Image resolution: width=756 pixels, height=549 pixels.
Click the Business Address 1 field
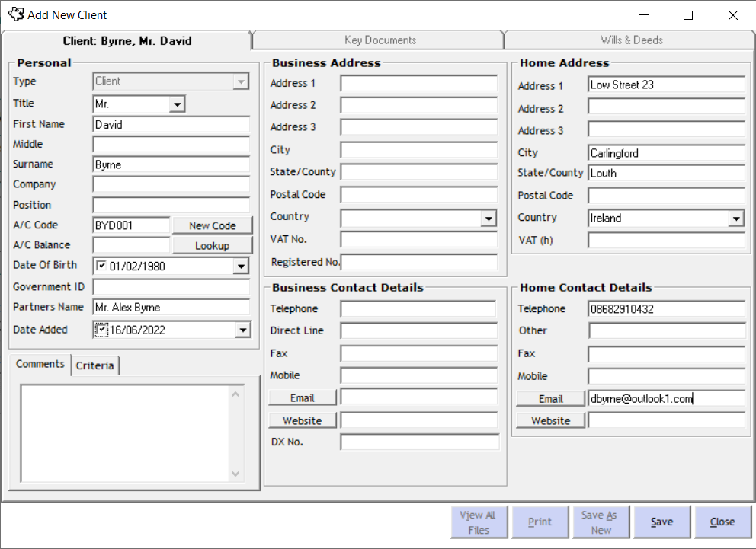click(x=418, y=83)
